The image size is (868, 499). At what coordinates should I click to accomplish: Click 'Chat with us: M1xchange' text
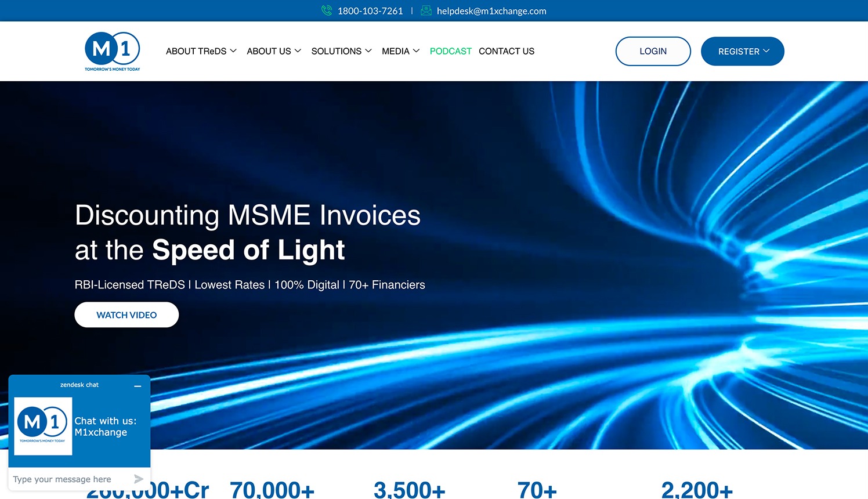106,426
